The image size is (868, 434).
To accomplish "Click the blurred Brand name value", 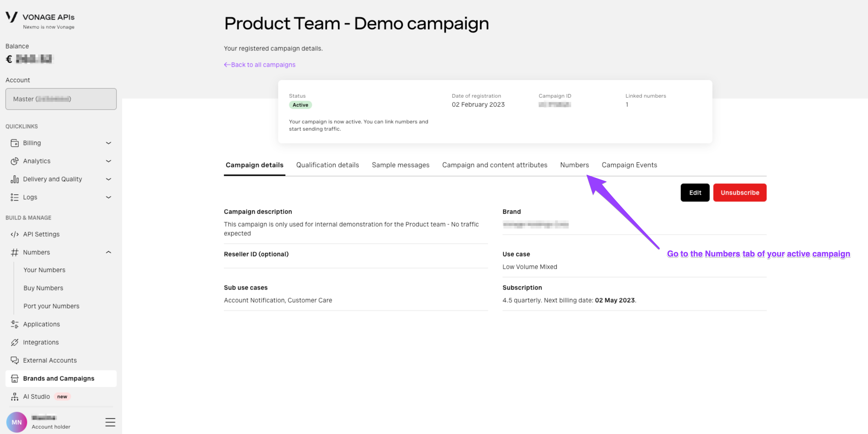I will tap(536, 225).
